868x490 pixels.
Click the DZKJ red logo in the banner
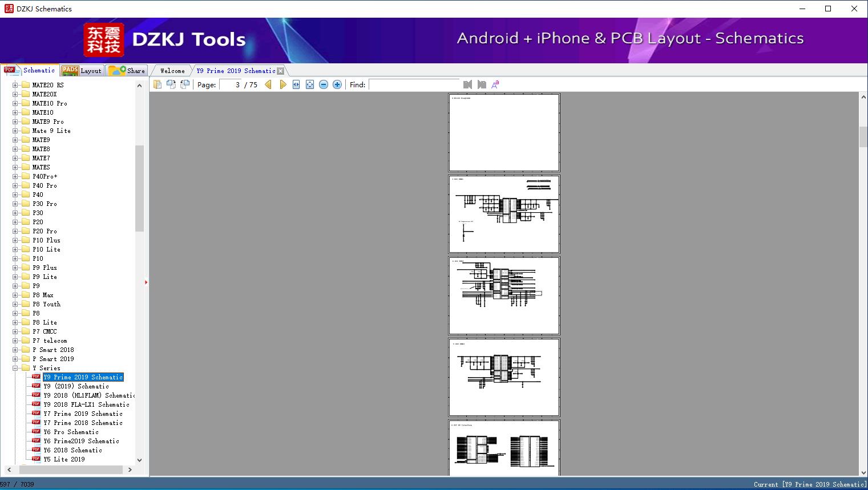pyautogui.click(x=104, y=40)
